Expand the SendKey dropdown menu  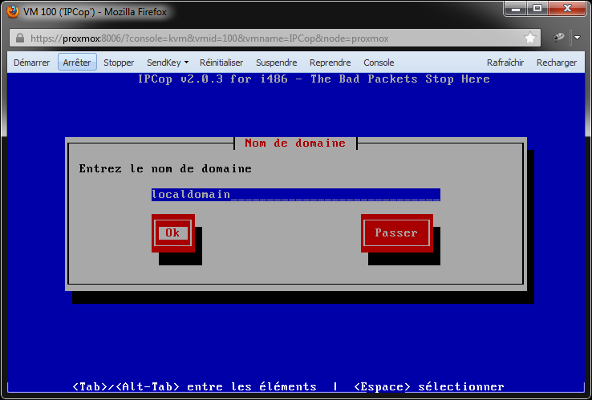tap(168, 63)
